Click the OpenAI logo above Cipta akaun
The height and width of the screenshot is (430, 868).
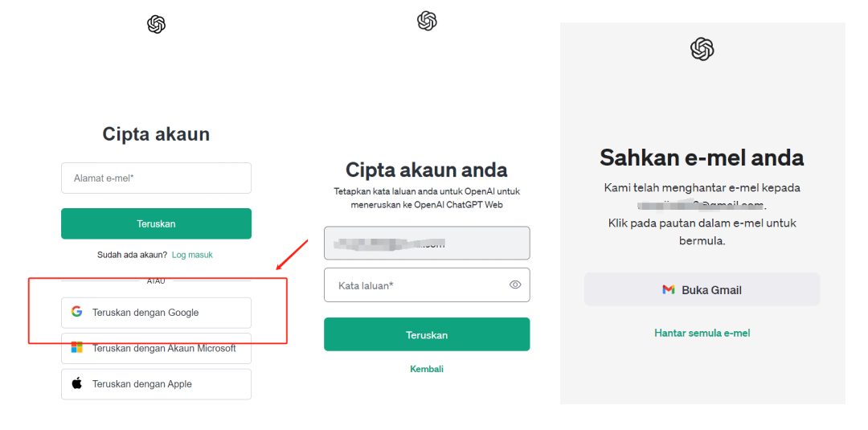(156, 24)
